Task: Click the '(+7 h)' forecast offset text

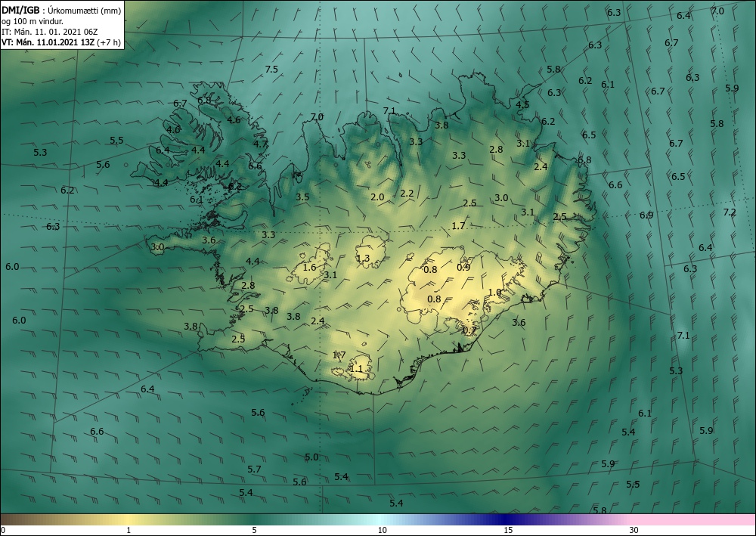Action: click(109, 42)
